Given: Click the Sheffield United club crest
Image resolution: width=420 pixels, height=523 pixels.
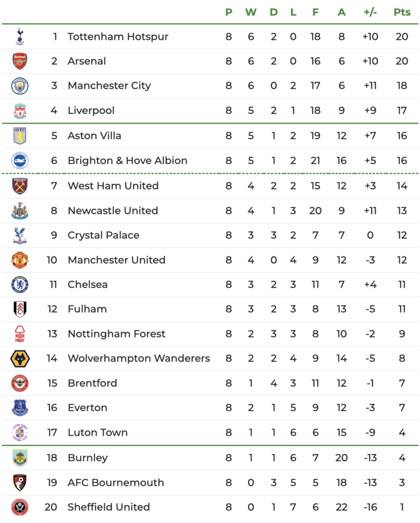Looking at the screenshot, I should 20,507.
